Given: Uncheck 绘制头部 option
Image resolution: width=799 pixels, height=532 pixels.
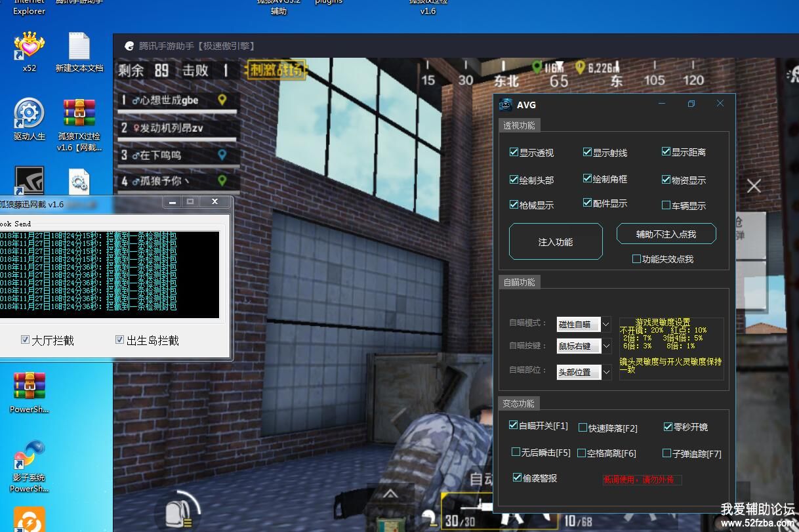Looking at the screenshot, I should point(514,179).
